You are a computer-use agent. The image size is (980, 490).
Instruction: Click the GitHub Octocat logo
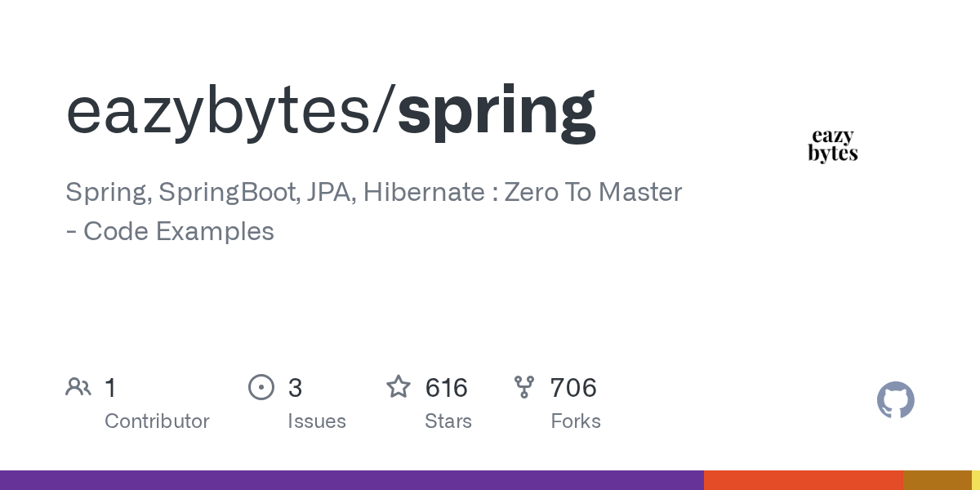coord(895,401)
